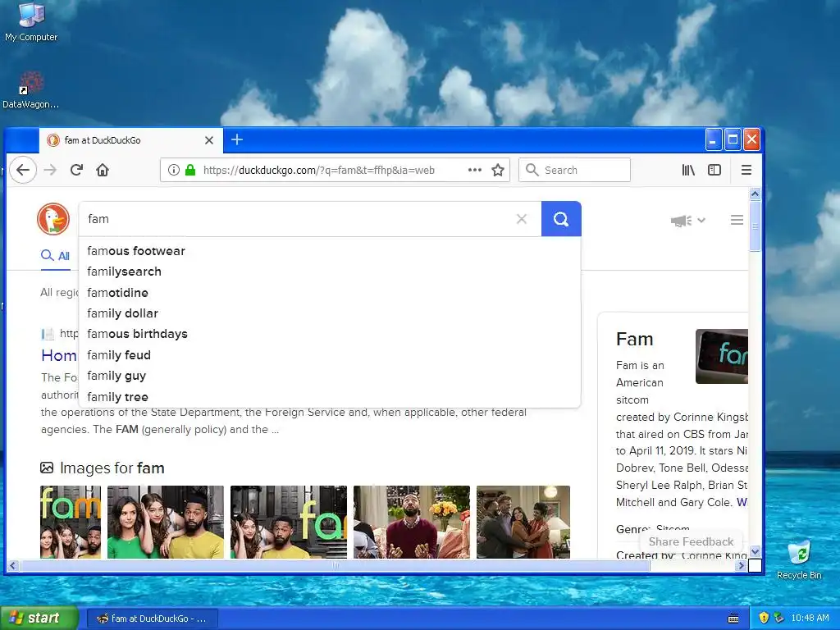The image size is (840, 630).
Task: Toggle the Firefox sidebar view icon
Action: (714, 171)
